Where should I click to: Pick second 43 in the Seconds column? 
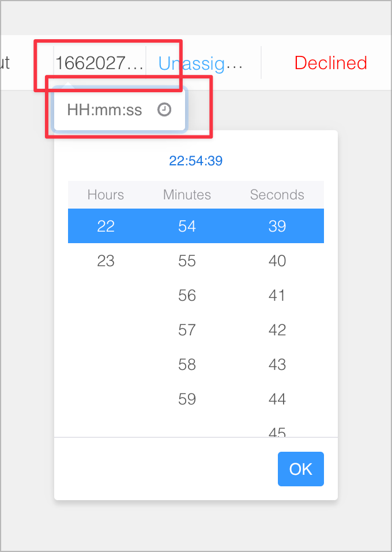click(277, 364)
